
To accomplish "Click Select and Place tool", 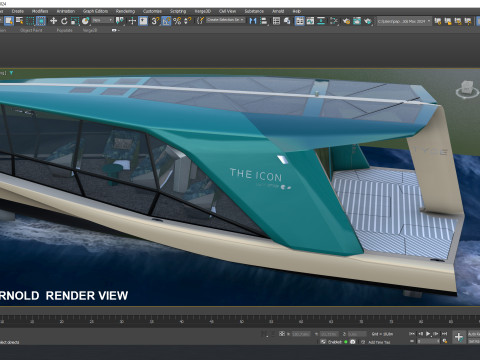I will pyautogui.click(x=86, y=21).
